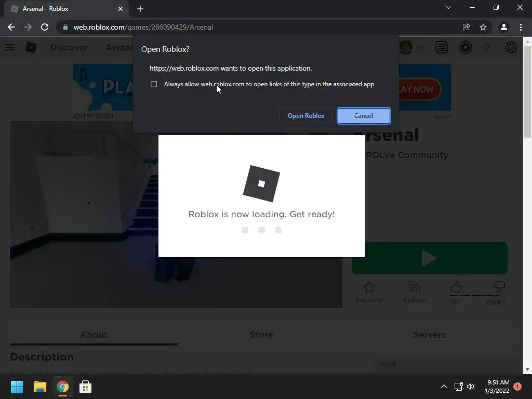Open Chrome profile menu
Image resolution: width=532 pixels, height=399 pixels.
[504, 27]
